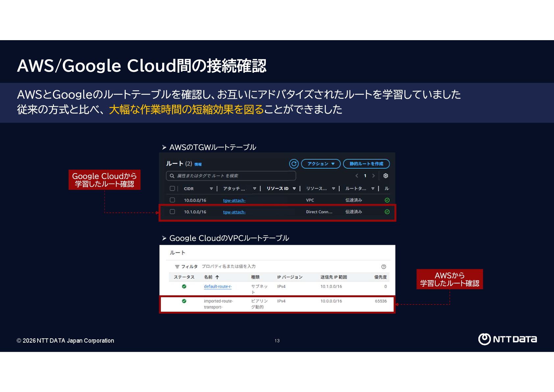Open the ルートタ... column filter arrow

pos(373,189)
